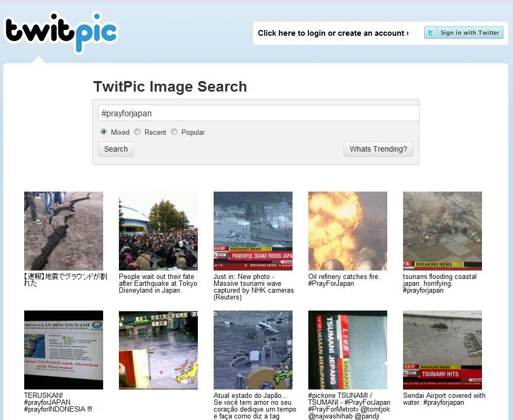Open the NHK tsunami wave photo
Image resolution: width=513 pixels, height=420 pixels.
pyautogui.click(x=253, y=231)
